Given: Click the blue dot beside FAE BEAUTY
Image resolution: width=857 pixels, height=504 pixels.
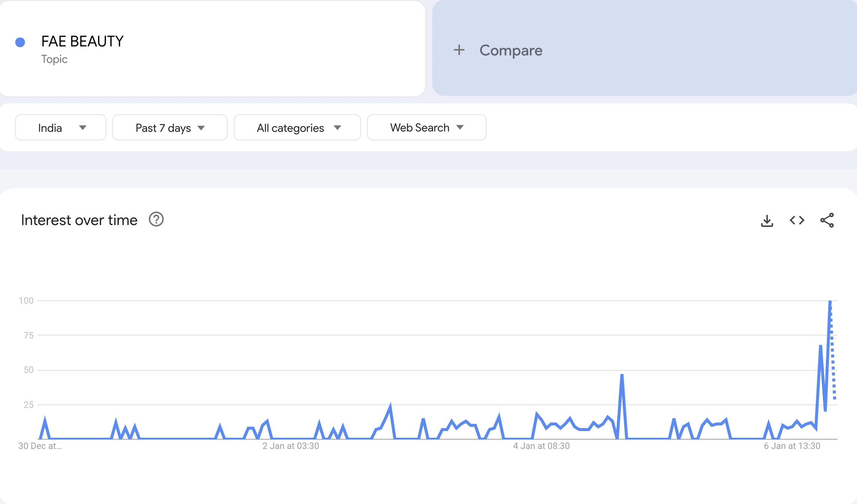Looking at the screenshot, I should pos(20,42).
